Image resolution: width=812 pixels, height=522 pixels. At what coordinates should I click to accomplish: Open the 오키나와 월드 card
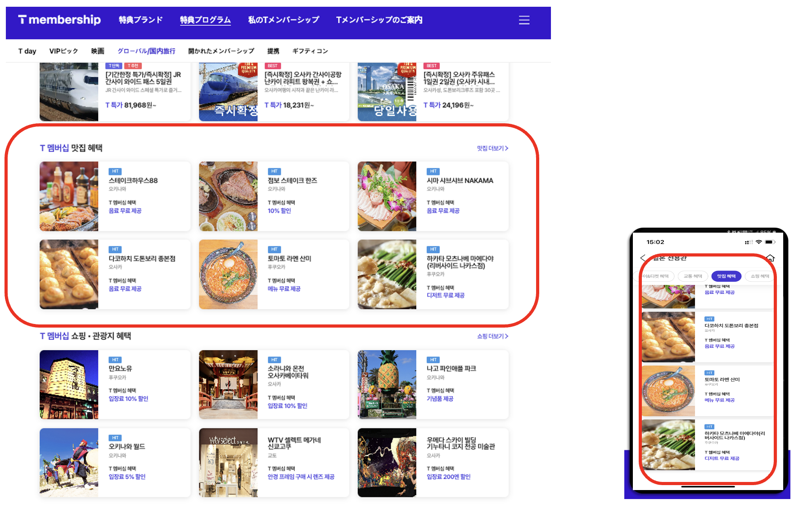[115, 463]
